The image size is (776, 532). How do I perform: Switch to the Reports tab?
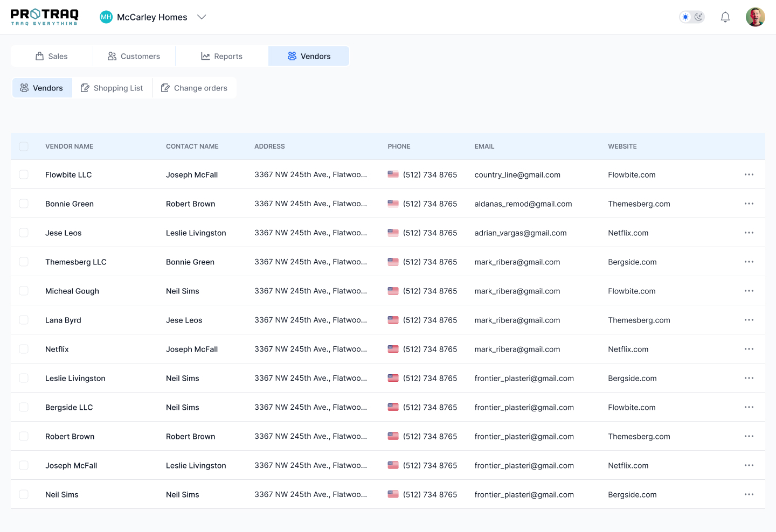coord(221,56)
